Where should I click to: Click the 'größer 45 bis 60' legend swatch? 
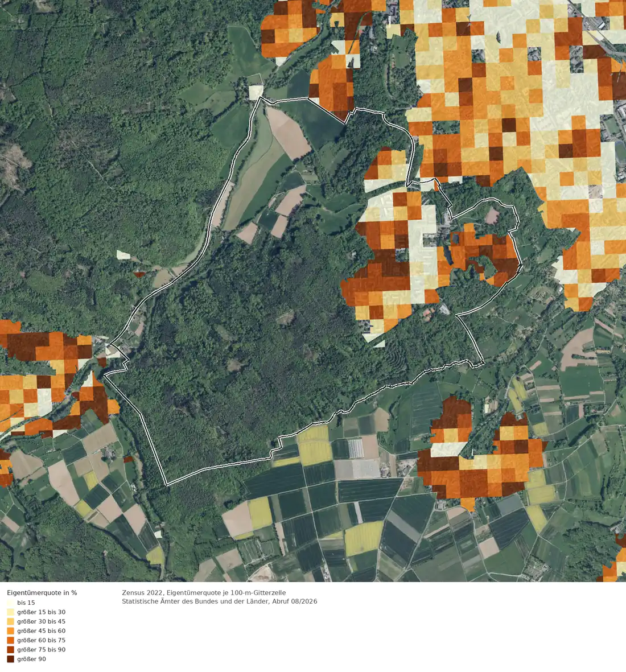10,631
